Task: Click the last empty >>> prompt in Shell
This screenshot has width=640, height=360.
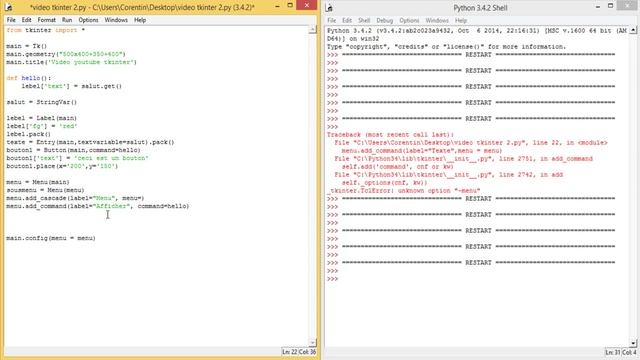Action: click(333, 279)
